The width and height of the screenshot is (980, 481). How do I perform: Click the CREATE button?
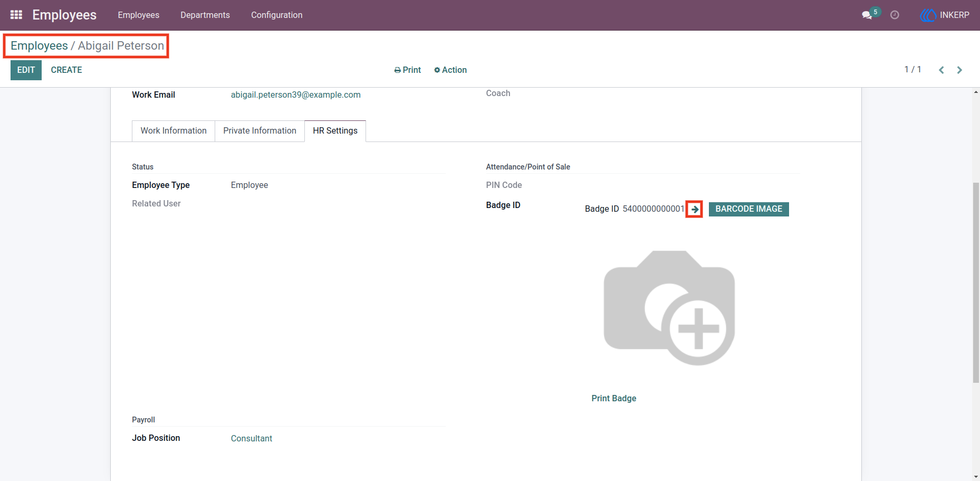[x=66, y=70]
